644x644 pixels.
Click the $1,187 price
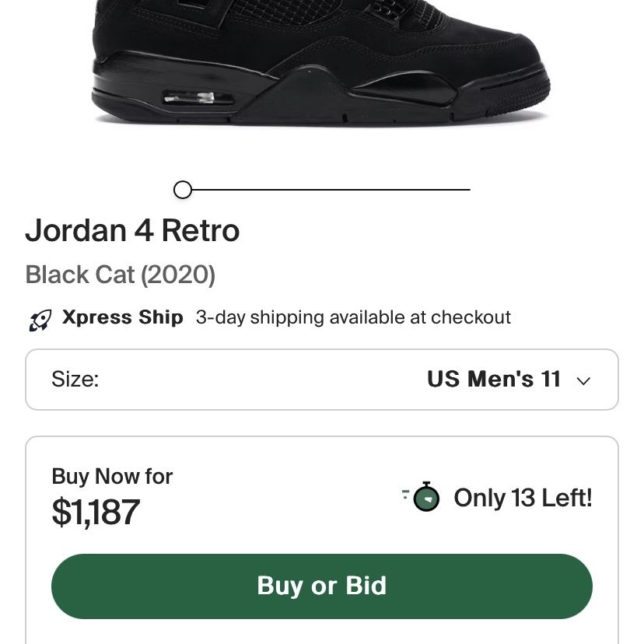pyautogui.click(x=96, y=512)
